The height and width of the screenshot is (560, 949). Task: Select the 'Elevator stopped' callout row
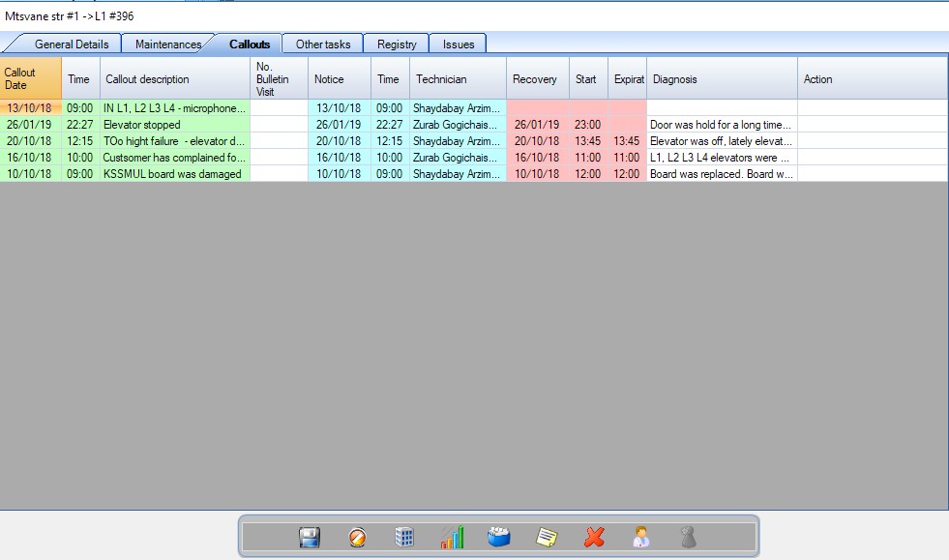[174, 125]
